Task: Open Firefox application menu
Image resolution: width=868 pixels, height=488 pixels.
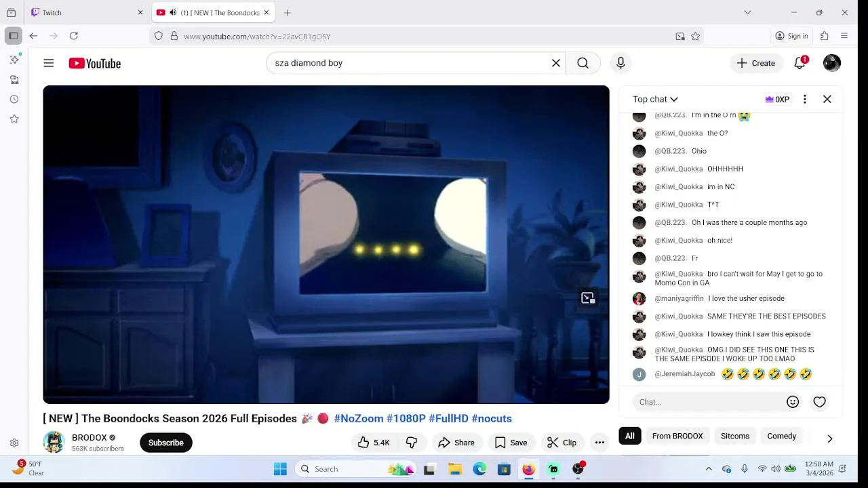Action: 844,36
